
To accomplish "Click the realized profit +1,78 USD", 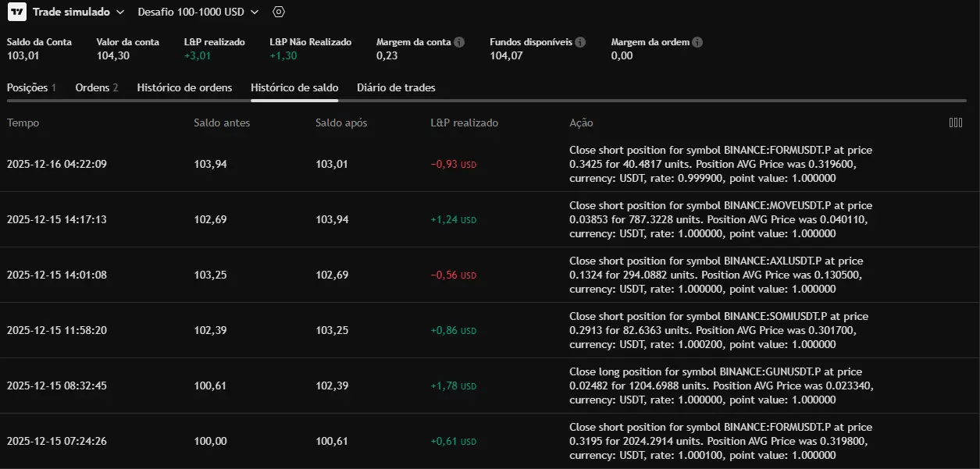I will [x=453, y=386].
